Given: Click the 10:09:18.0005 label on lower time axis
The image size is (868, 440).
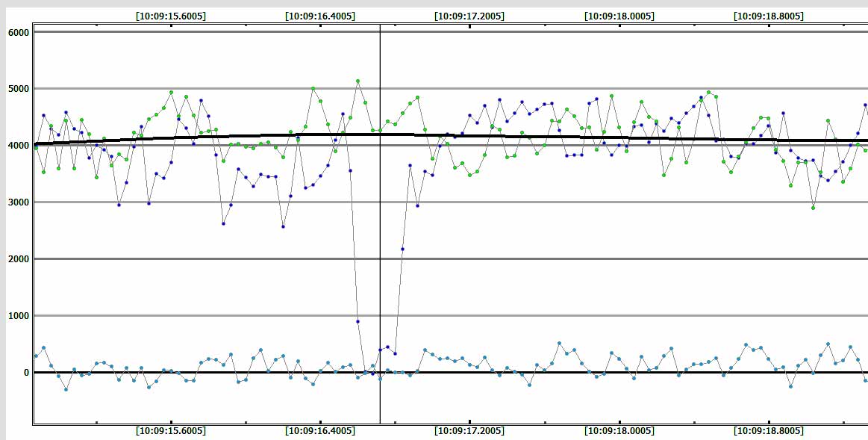Looking at the screenshot, I should pos(619,430).
